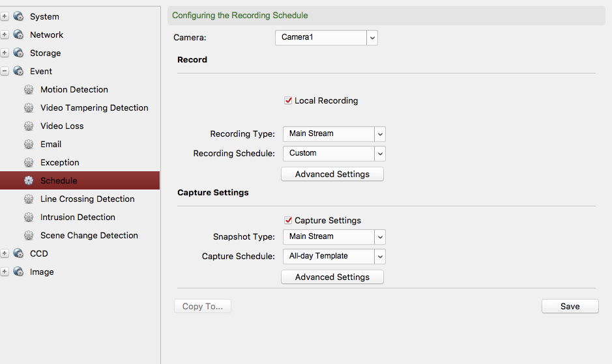612x364 pixels.
Task: Collapse the Event tree node
Action: (x=5, y=72)
